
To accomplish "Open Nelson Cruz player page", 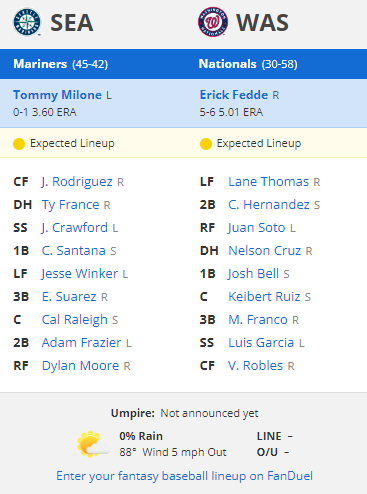I will (x=265, y=251).
